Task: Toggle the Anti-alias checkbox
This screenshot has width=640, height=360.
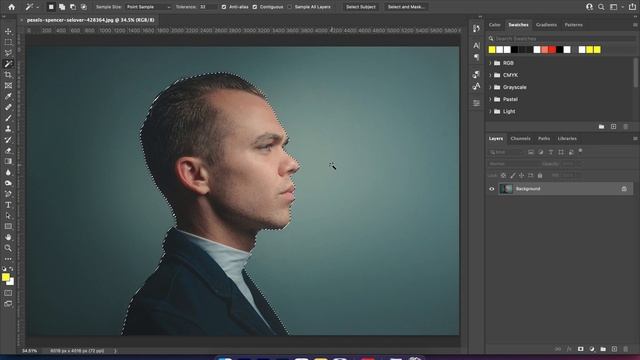Action: pyautogui.click(x=224, y=7)
